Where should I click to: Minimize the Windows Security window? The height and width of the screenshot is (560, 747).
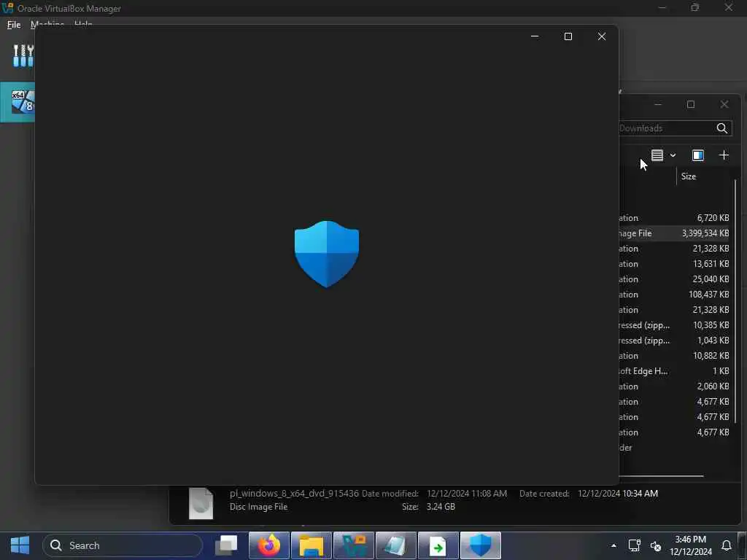(535, 36)
